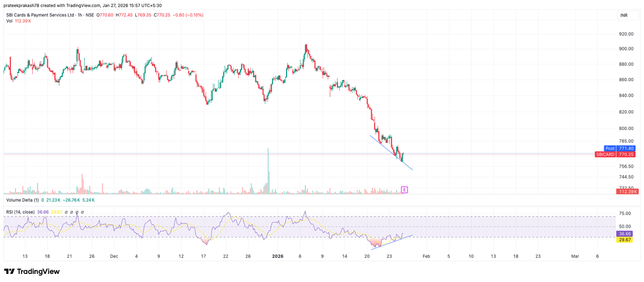644x282 pixels.
Task: Click the 75.00 RSI axis label
Action: click(624, 213)
